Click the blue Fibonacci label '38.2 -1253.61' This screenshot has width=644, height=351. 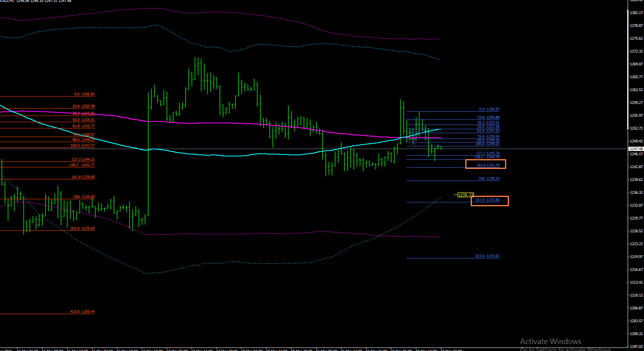pyautogui.click(x=488, y=123)
